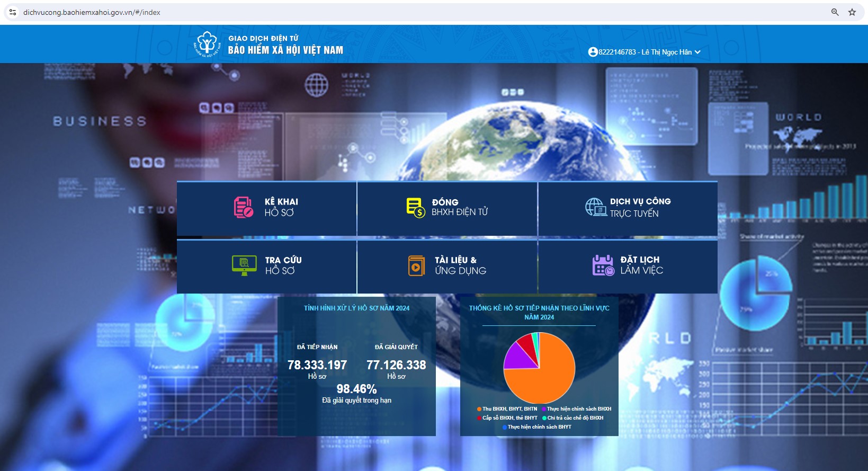This screenshot has width=868, height=471.
Task: Open account menu 8222146783 - Lê Thị Ngọc Hân
Action: point(645,52)
